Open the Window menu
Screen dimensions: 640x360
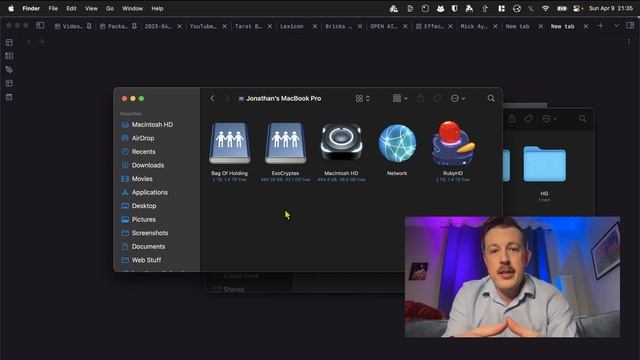132,8
